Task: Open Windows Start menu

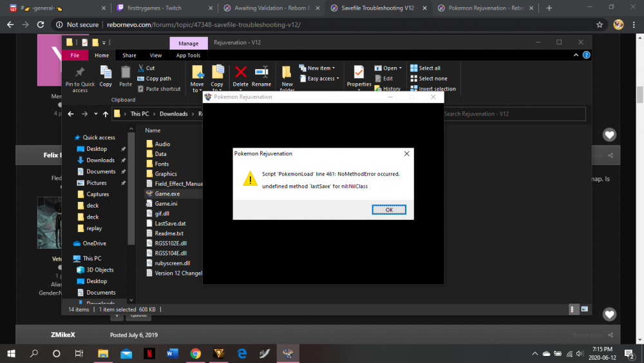Action: point(11,353)
